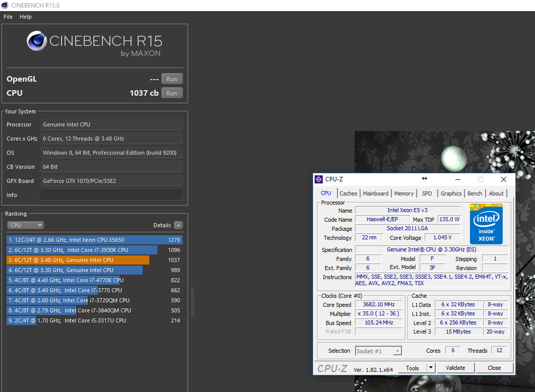Viewport: 535px width, 392px height.
Task: Click the Socket 2011 LGA package value
Action: 407,228
